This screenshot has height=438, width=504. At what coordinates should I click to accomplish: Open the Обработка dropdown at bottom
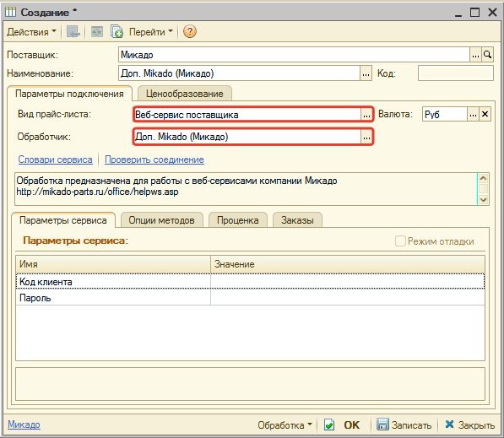[x=285, y=425]
